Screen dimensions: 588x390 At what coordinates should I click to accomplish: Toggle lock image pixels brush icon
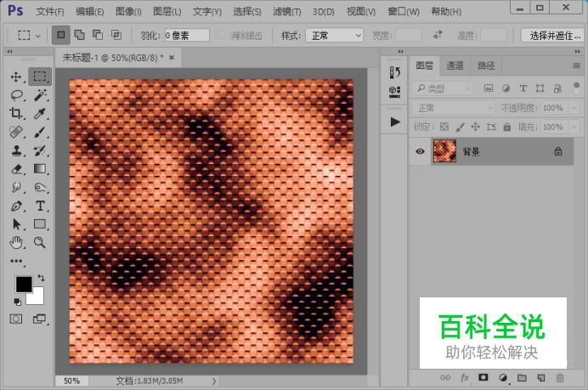(x=460, y=127)
